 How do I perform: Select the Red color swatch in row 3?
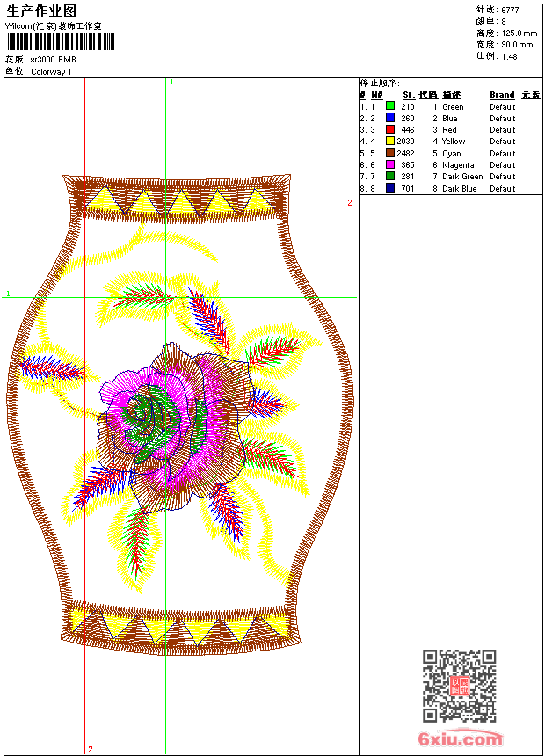coord(390,129)
